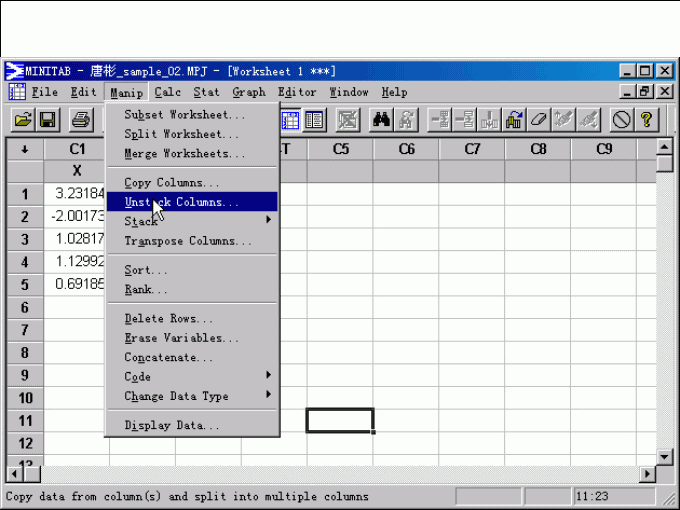Open the Stat menu

tap(206, 92)
